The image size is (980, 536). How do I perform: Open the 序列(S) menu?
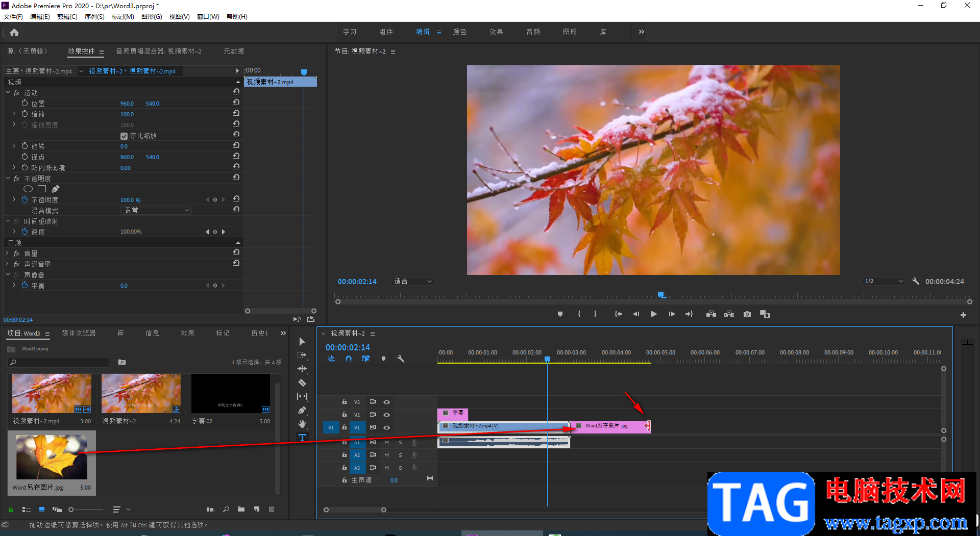tap(94, 17)
